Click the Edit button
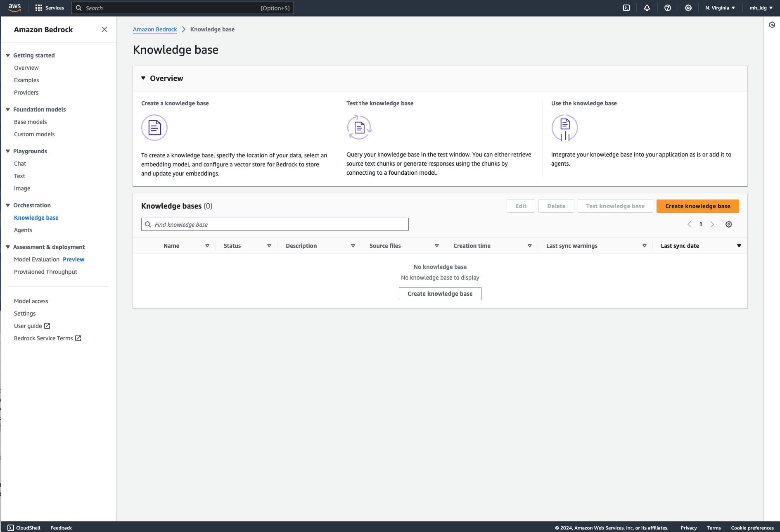The width and height of the screenshot is (780, 532). point(521,206)
